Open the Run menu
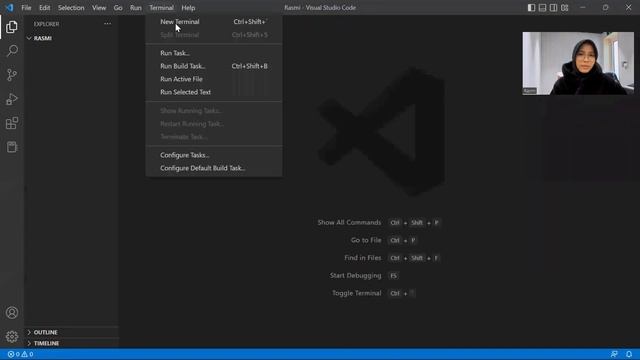 click(136, 8)
